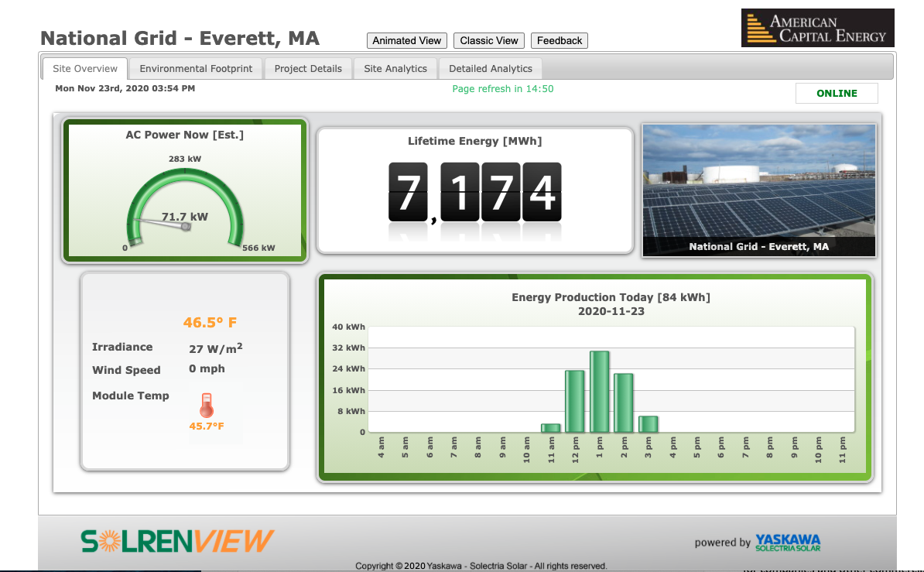Switch to Animated View

(406, 41)
